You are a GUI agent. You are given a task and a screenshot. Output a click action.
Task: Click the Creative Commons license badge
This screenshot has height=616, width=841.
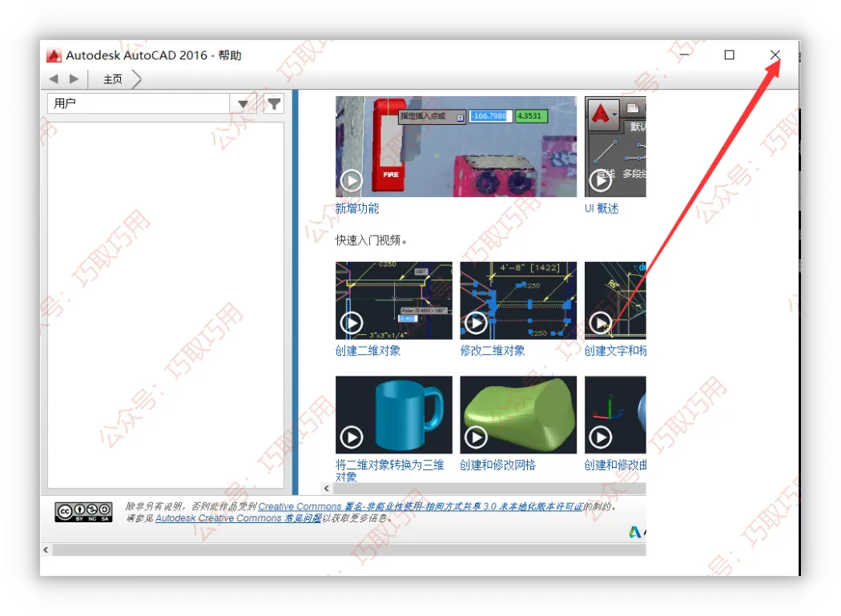(x=83, y=512)
